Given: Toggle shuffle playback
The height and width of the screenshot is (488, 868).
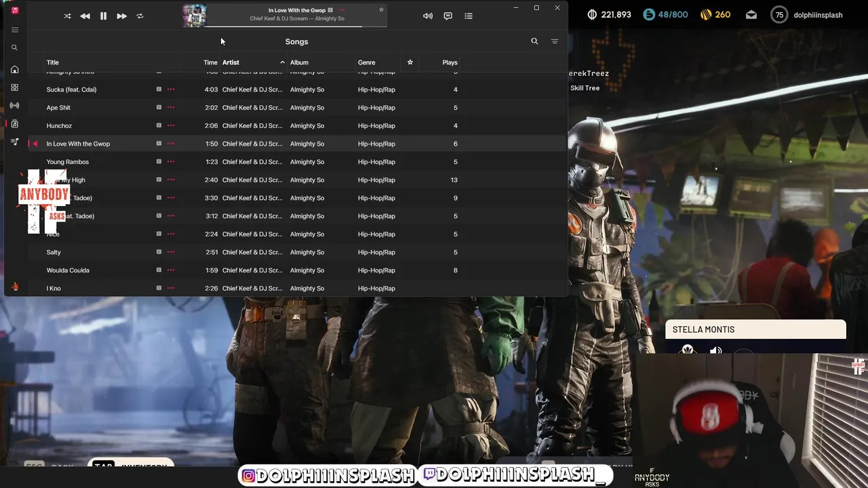Looking at the screenshot, I should [67, 16].
